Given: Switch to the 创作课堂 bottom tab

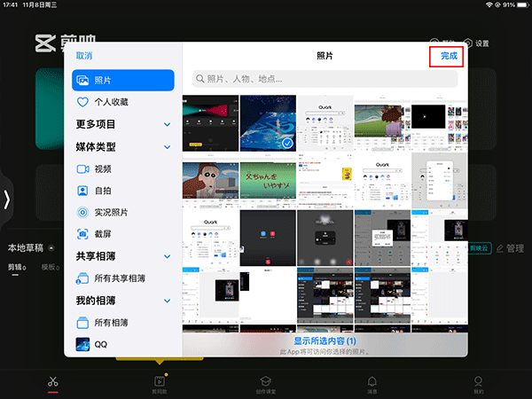Looking at the screenshot, I should 266,383.
